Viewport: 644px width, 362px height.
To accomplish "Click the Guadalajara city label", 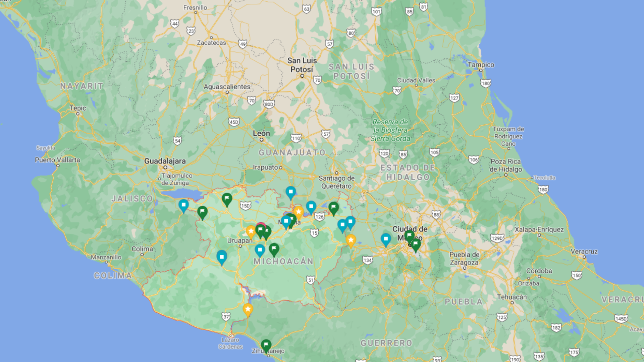I will pos(165,161).
